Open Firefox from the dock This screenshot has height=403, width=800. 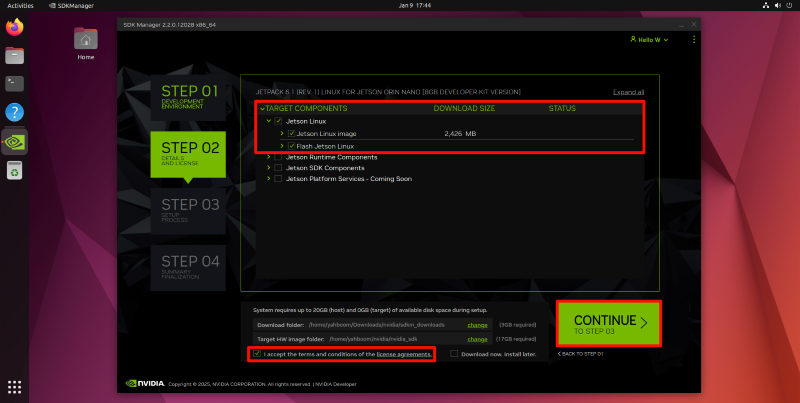(x=15, y=27)
